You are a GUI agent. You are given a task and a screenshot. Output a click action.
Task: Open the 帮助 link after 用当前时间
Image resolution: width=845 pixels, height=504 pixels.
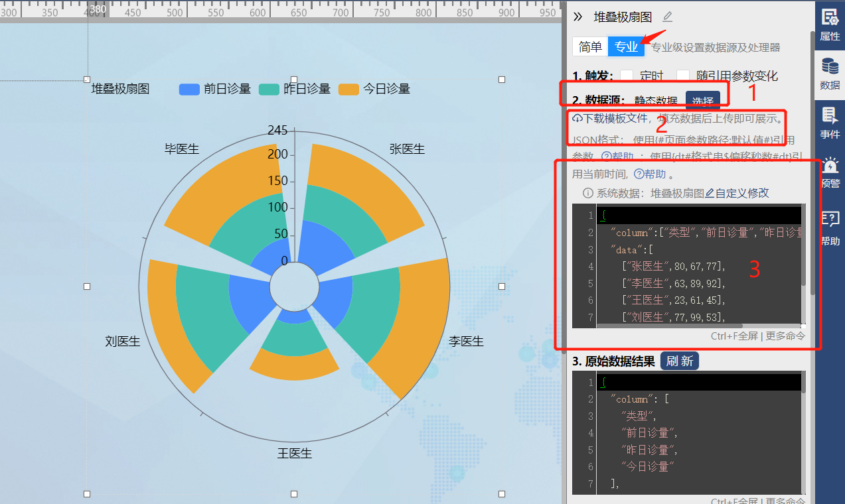649,174
